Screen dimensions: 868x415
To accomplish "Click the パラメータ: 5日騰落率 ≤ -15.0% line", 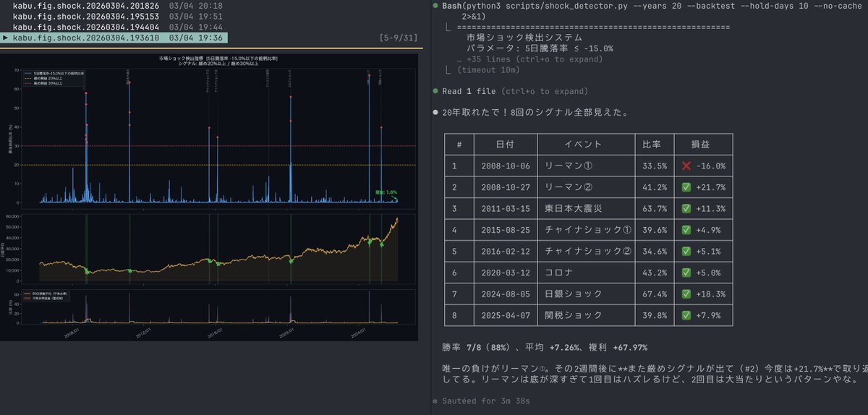I will pyautogui.click(x=540, y=48).
